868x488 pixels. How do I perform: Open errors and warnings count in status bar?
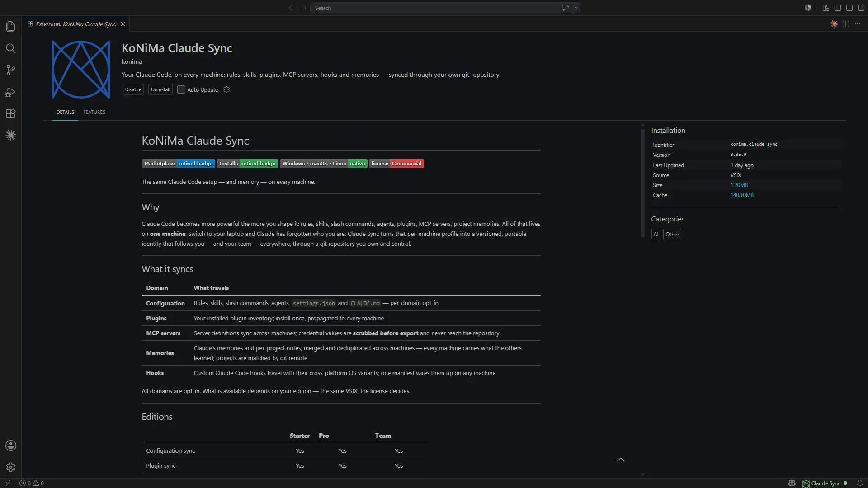[32, 483]
